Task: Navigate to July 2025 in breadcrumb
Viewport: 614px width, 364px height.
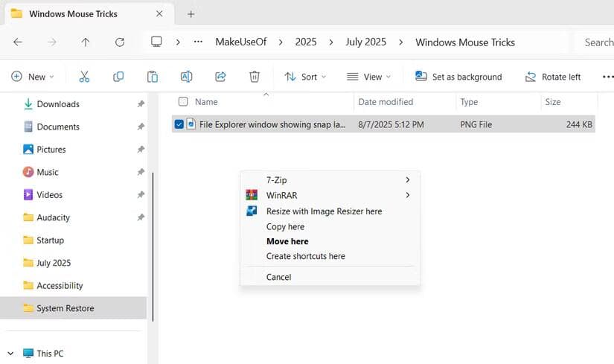Action: [365, 42]
